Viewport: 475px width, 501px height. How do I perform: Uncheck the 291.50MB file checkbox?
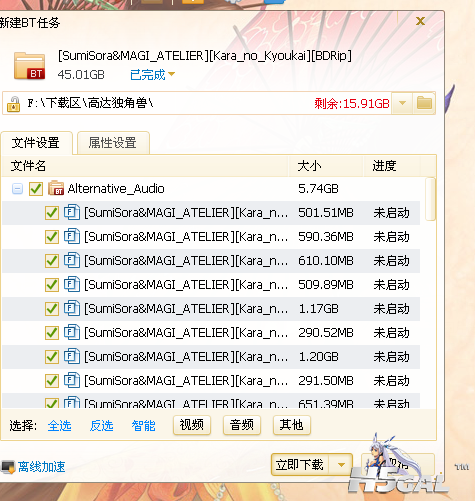point(52,381)
